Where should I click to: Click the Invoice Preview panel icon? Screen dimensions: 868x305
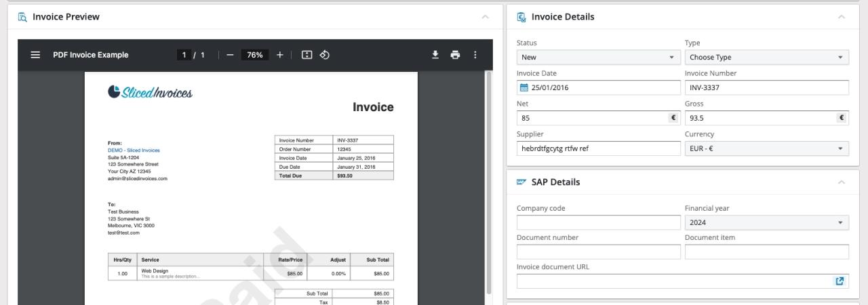pyautogui.click(x=22, y=17)
